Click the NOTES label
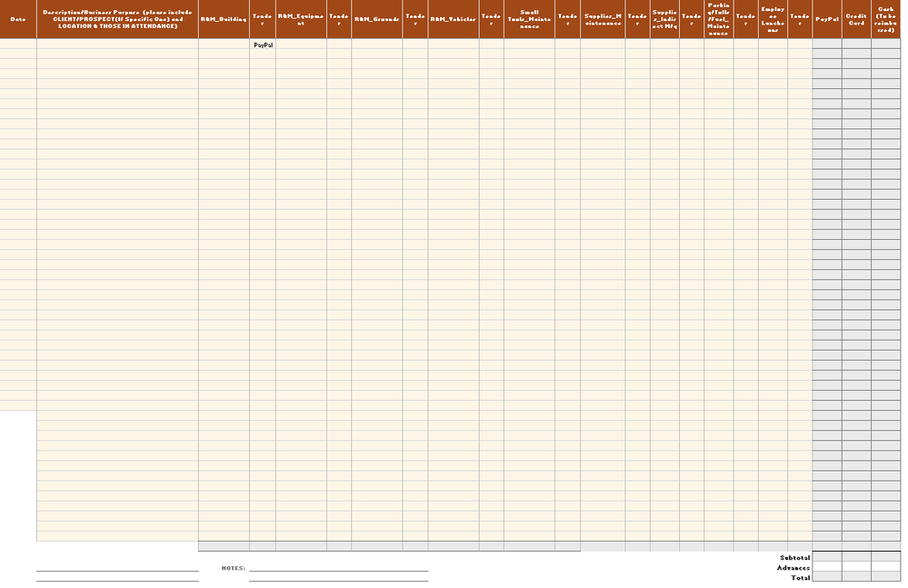This screenshot has height=588, width=908. pos(234,568)
